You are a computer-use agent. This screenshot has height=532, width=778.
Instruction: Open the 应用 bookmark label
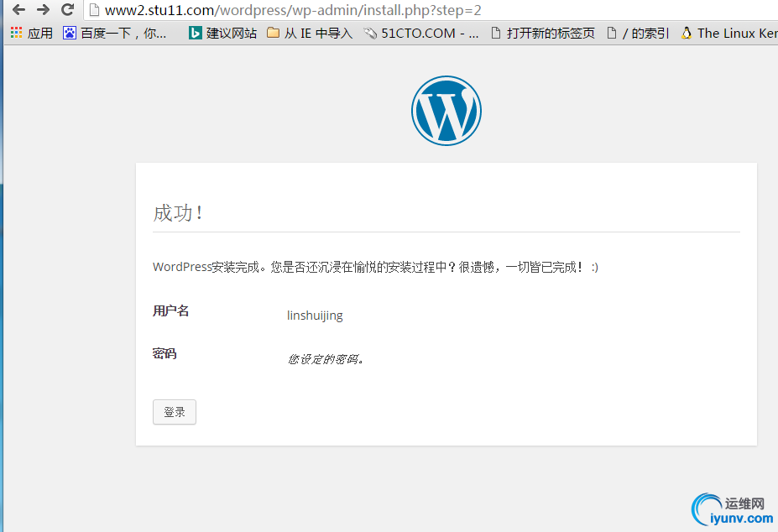pyautogui.click(x=40, y=34)
